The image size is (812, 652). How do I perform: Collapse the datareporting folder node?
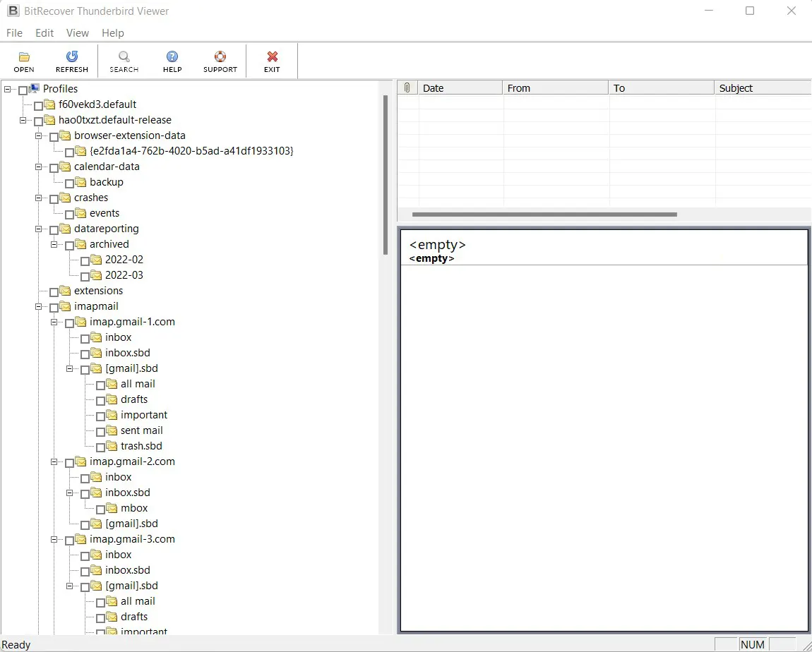pos(39,229)
